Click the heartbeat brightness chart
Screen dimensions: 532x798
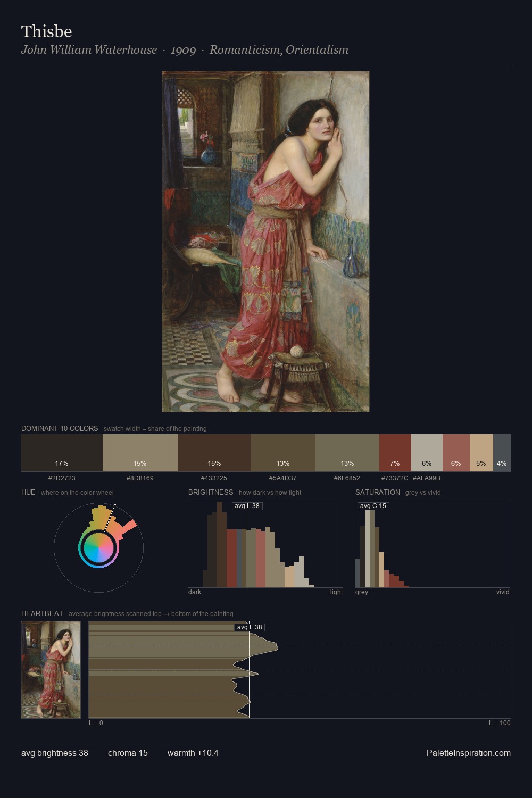(x=300, y=670)
